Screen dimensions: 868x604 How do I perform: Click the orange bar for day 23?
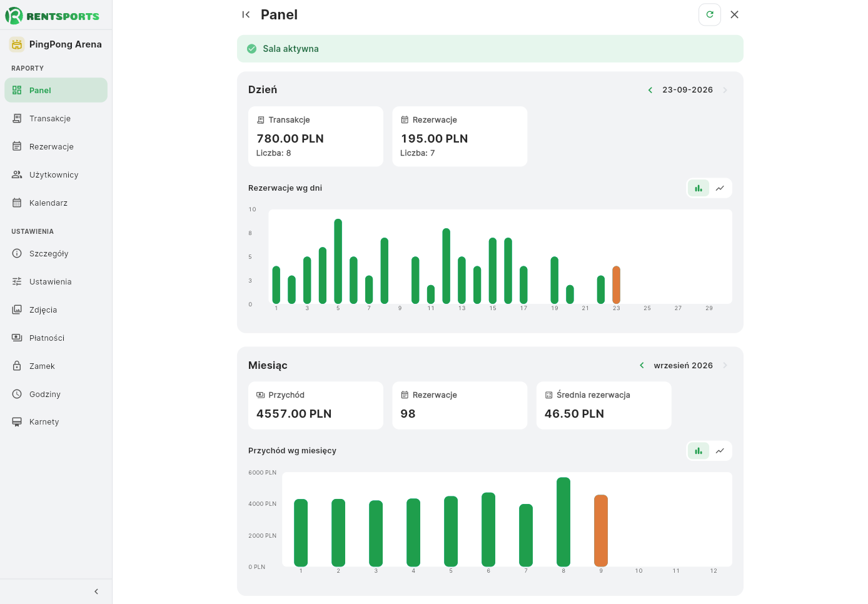coord(616,285)
